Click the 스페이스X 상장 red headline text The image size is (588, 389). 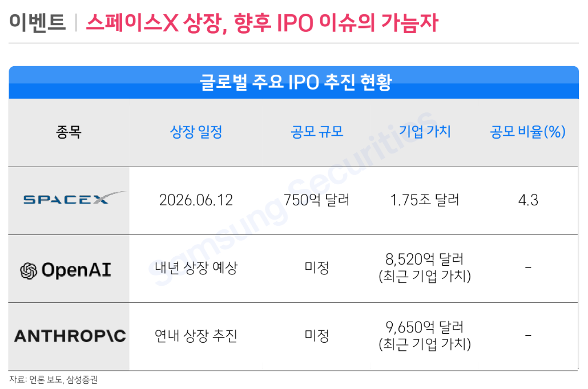click(157, 23)
